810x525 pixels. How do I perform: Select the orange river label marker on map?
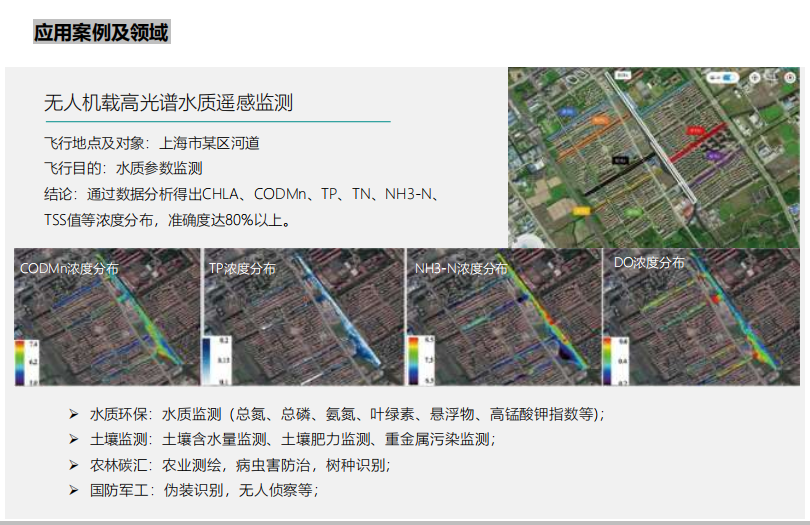(x=600, y=120)
